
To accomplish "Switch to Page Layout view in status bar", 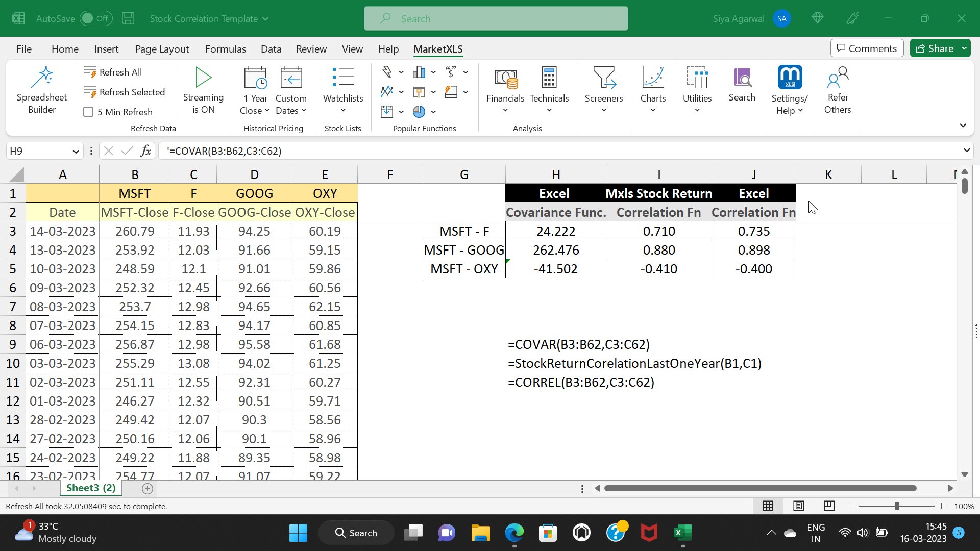I will point(799,506).
